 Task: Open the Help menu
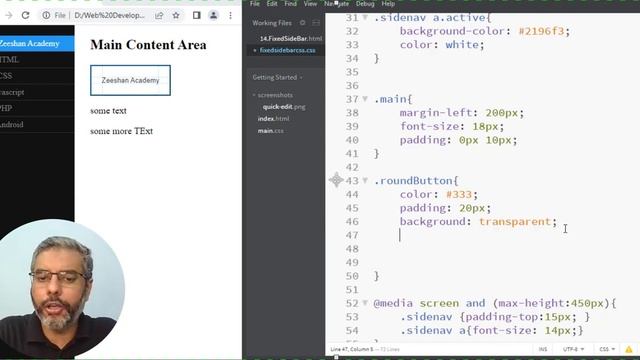(x=388, y=4)
